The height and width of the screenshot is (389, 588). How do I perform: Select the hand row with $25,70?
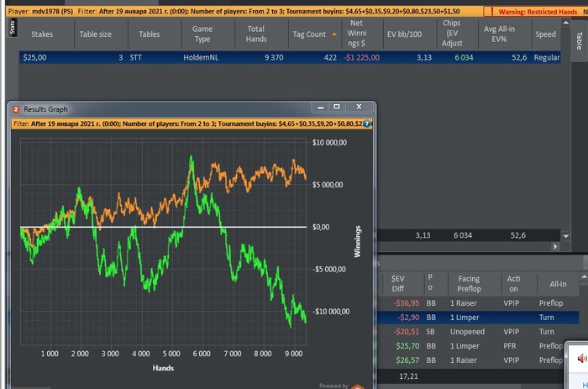[x=471, y=346]
